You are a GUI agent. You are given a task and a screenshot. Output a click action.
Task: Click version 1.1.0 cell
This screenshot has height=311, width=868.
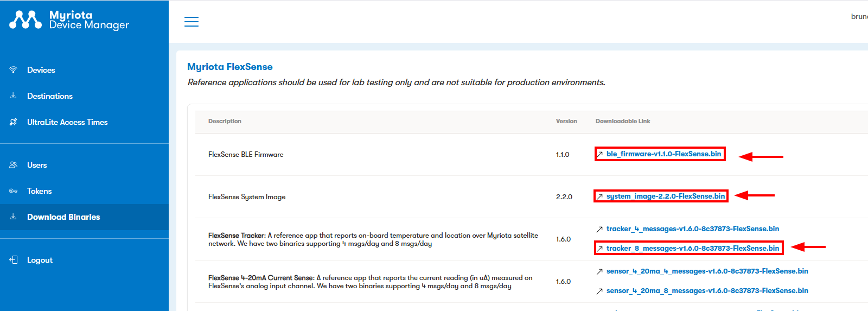point(563,155)
